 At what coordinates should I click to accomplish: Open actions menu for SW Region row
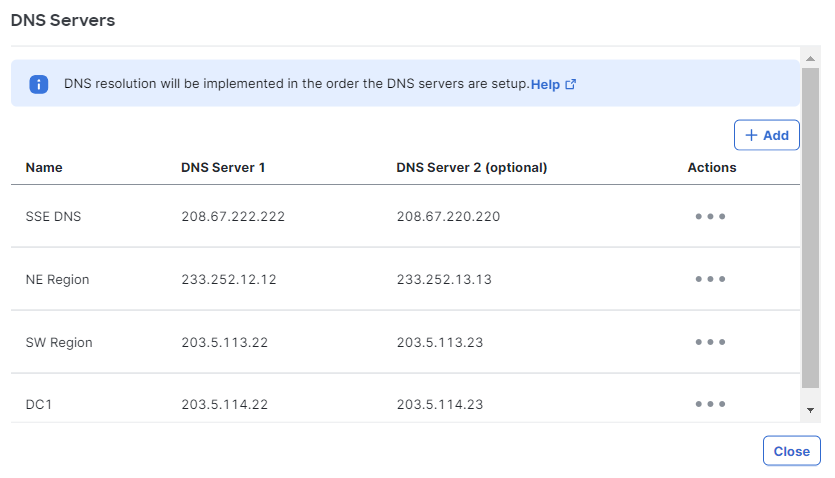click(710, 342)
